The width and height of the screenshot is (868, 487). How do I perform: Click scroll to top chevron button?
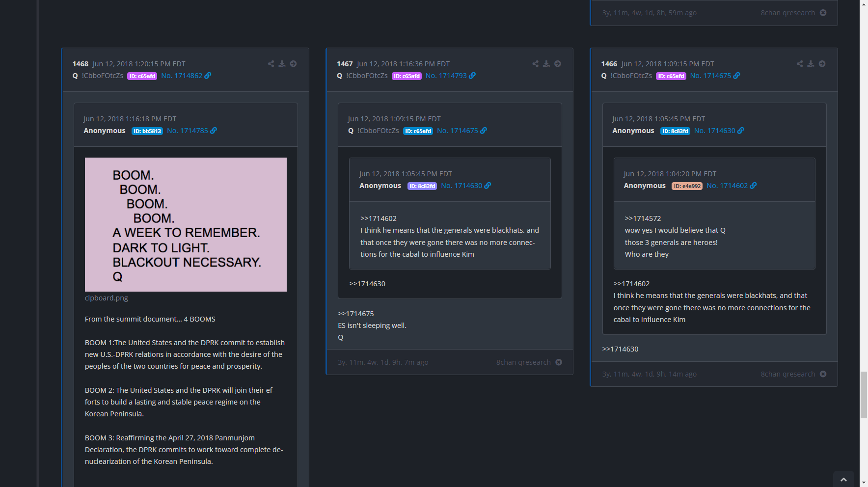coord(843,480)
